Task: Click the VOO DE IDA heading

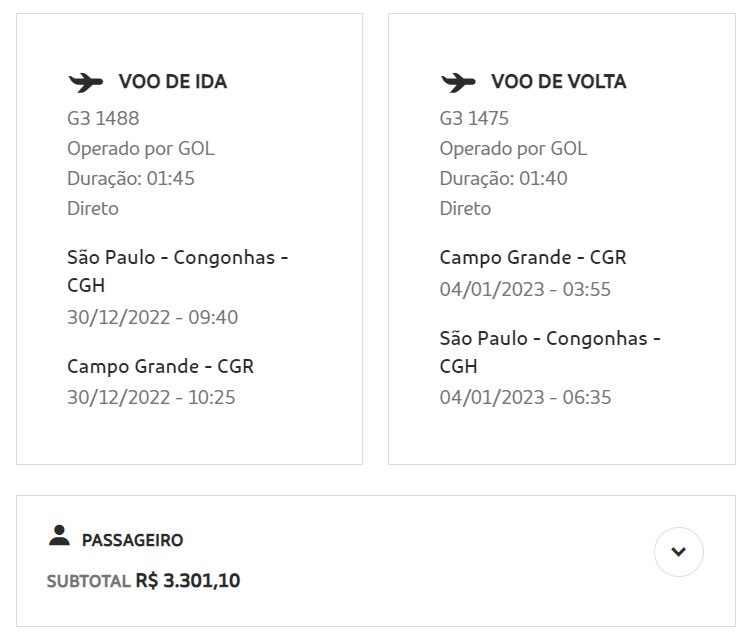Action: 173,82
